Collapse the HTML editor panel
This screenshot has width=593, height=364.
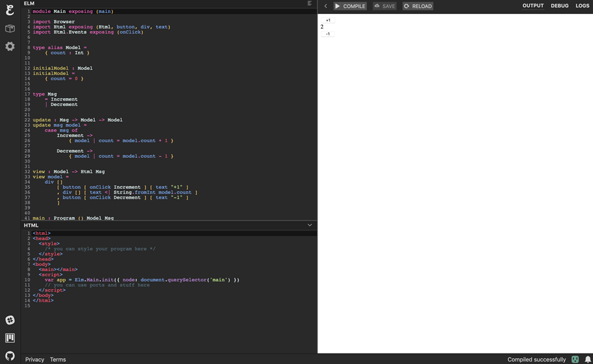point(310,225)
